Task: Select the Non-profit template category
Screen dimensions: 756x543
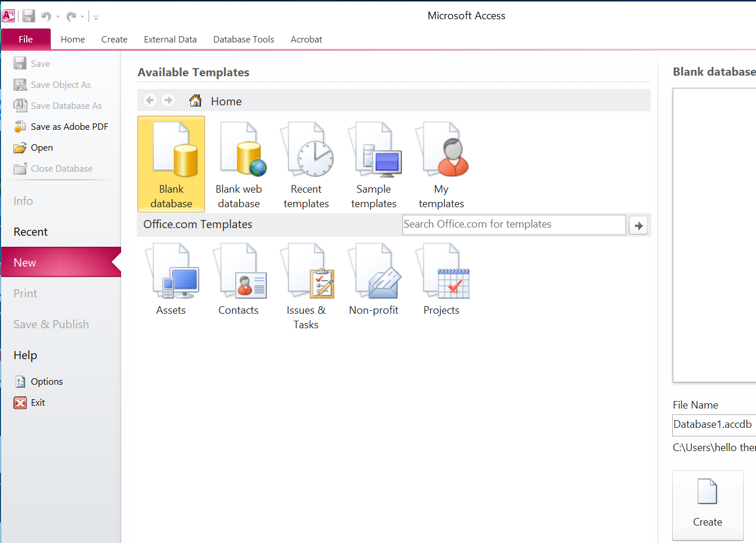Action: click(374, 279)
